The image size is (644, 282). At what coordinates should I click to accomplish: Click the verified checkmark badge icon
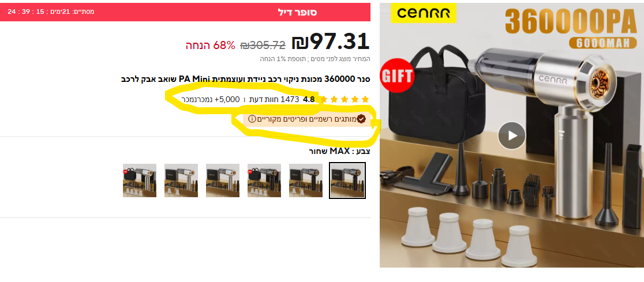click(361, 119)
